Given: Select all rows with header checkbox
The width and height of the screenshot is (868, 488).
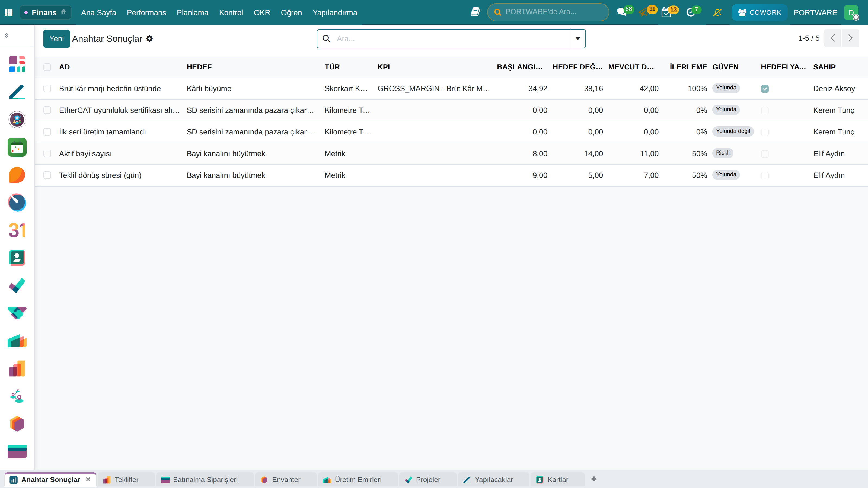Looking at the screenshot, I should pos(47,67).
